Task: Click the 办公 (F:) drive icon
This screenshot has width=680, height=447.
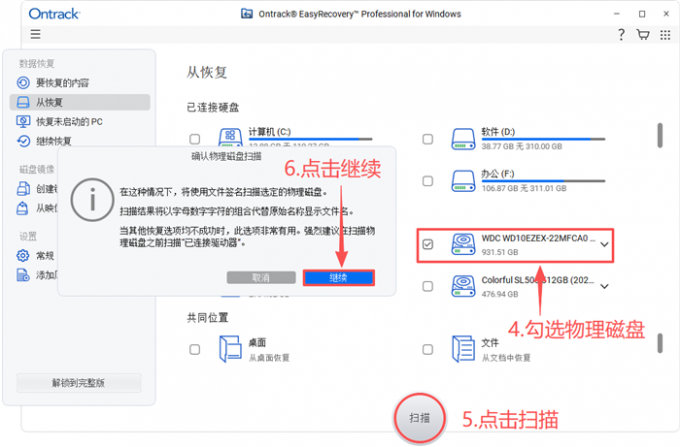Action: tap(463, 181)
